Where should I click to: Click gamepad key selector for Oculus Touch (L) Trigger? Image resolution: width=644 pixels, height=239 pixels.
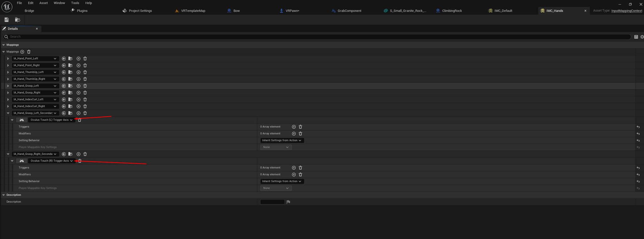click(22, 120)
